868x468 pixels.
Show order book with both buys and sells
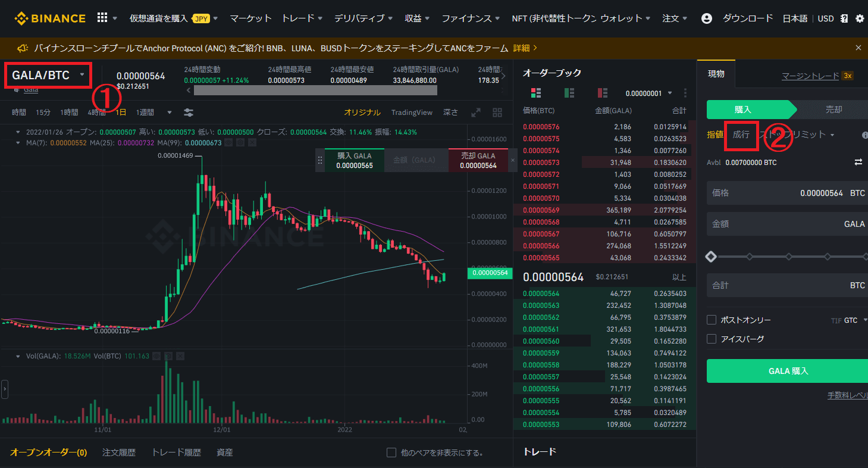point(536,93)
